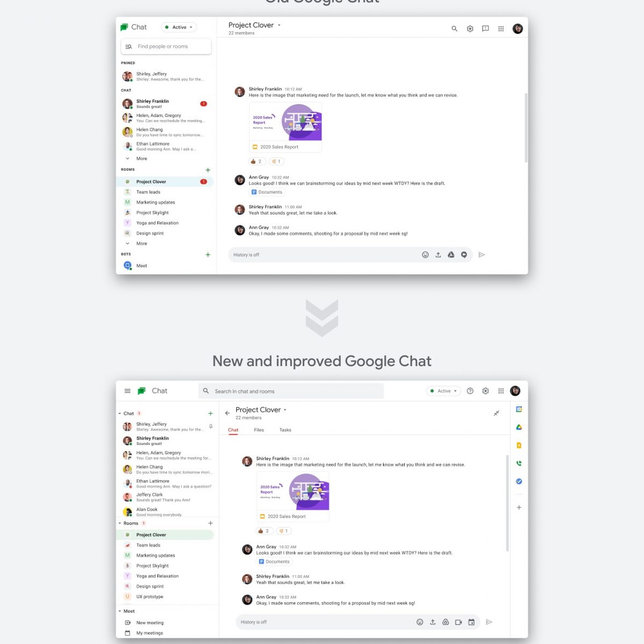Switch to the Files tab

259,430
